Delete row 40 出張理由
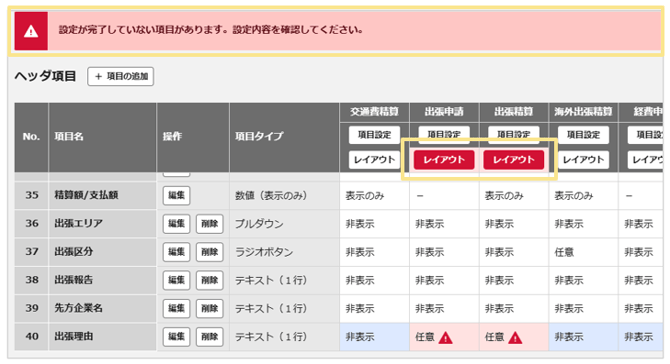This screenshot has width=670, height=364. click(x=209, y=337)
